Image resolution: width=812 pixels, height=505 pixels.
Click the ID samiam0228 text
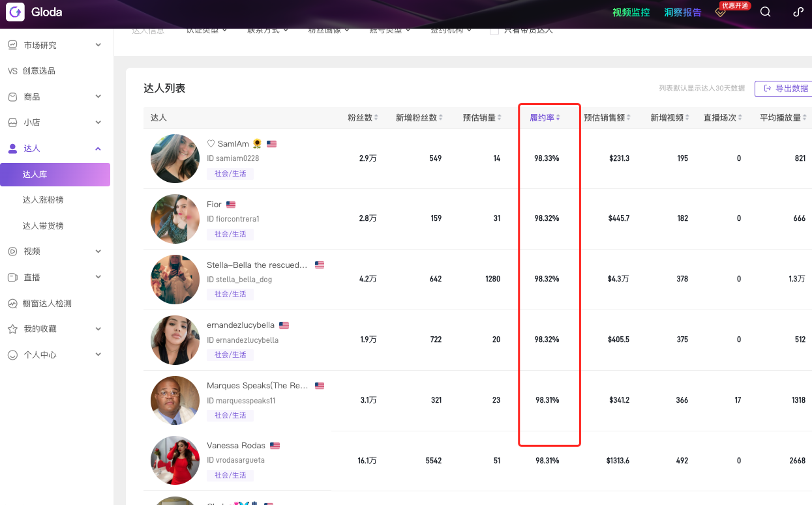pos(233,158)
